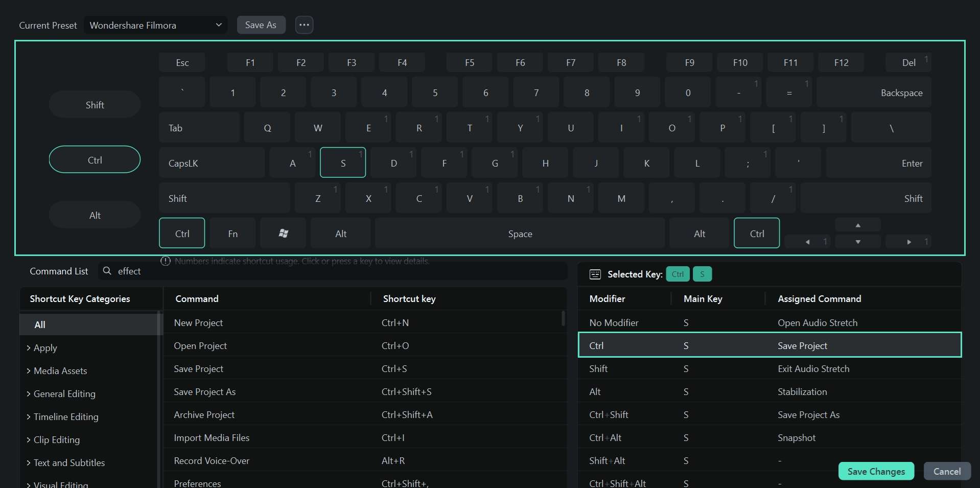Select the Archive Project command row
Image resolution: width=980 pixels, height=488 pixels.
[x=365, y=414]
